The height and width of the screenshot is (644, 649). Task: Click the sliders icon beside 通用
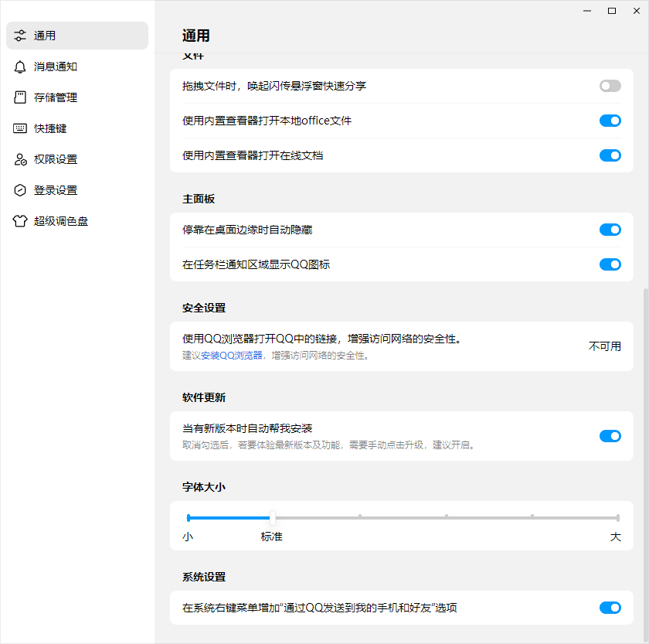pos(20,36)
